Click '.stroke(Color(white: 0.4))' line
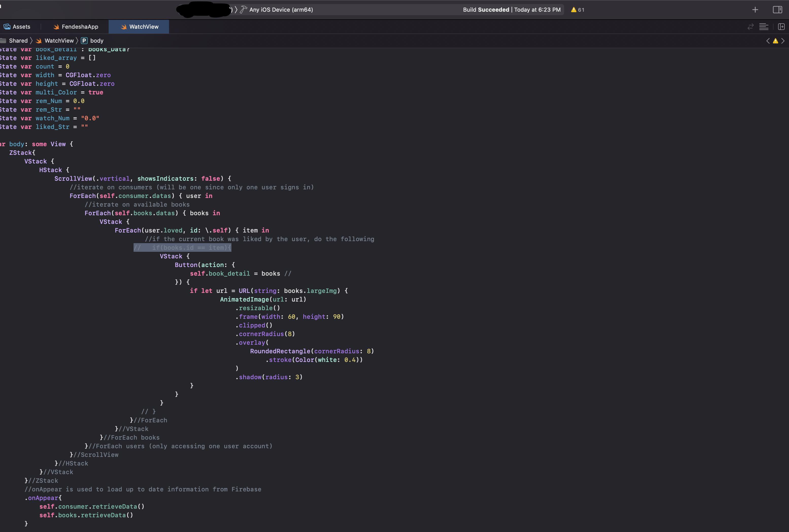This screenshot has width=789, height=532. (314, 360)
